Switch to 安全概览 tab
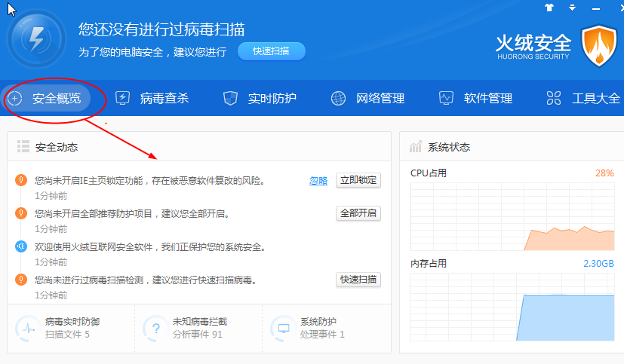624x364 pixels. click(x=47, y=98)
